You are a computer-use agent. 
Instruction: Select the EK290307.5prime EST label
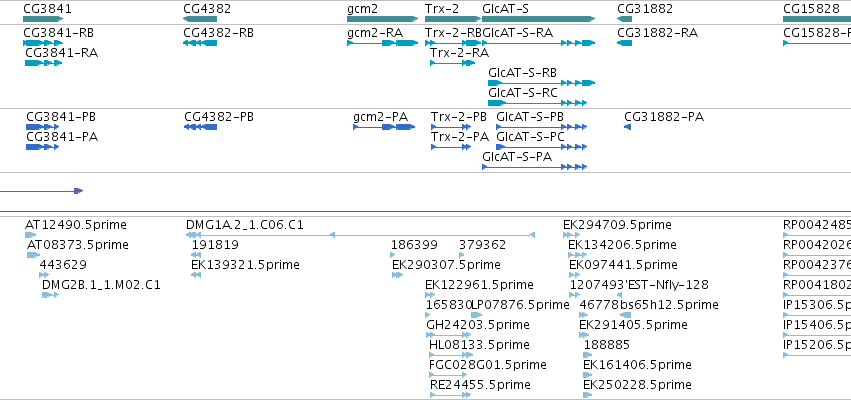446,265
